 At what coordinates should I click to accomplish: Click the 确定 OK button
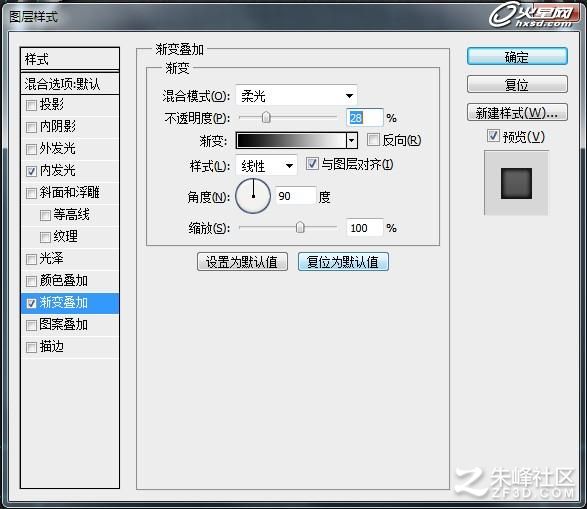coord(517,57)
